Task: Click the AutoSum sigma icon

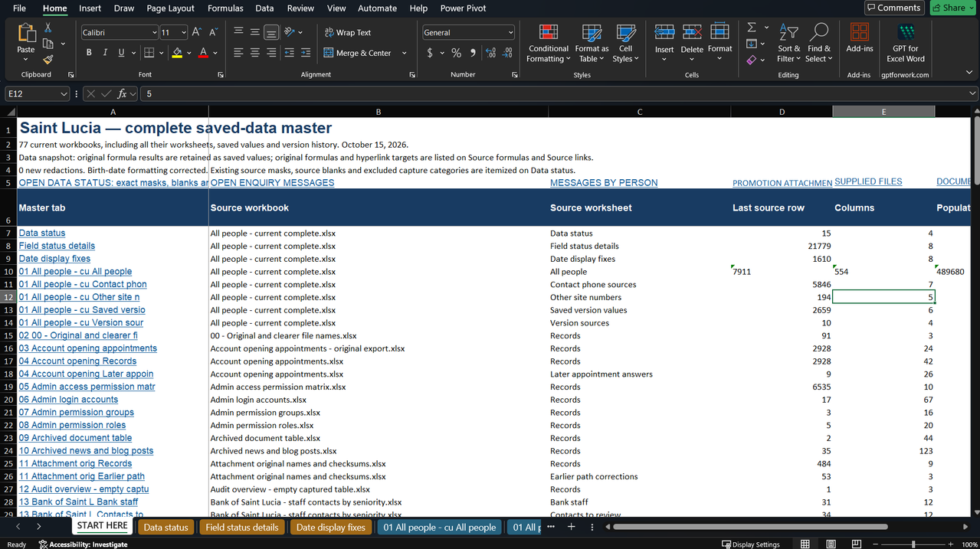Action: pos(752,28)
